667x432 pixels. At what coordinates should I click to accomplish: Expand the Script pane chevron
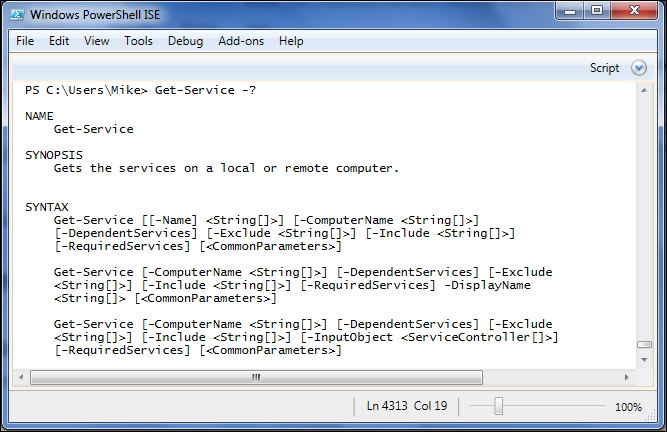click(638, 68)
